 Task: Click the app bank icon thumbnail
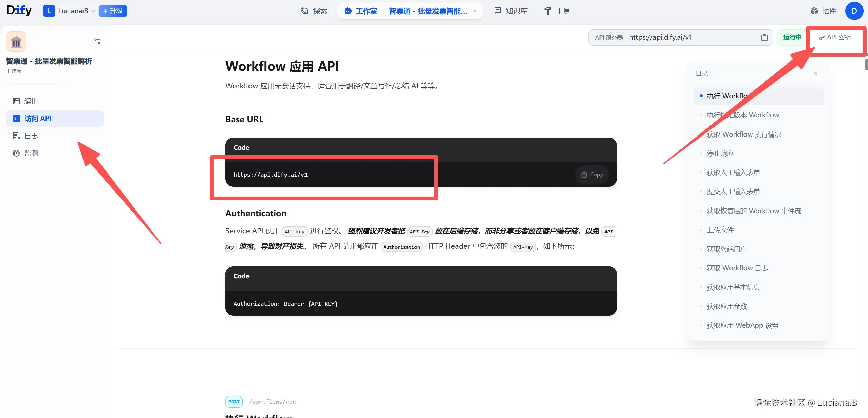coord(16,41)
